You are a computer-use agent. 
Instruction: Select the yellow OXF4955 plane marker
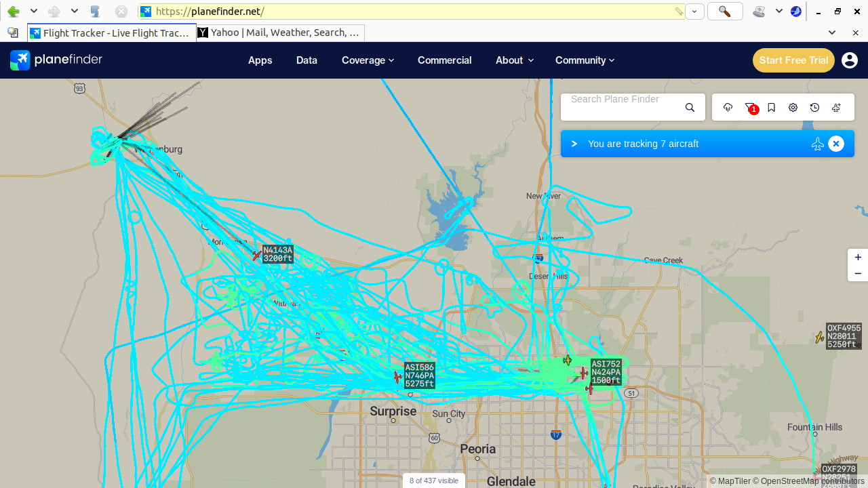[819, 338]
